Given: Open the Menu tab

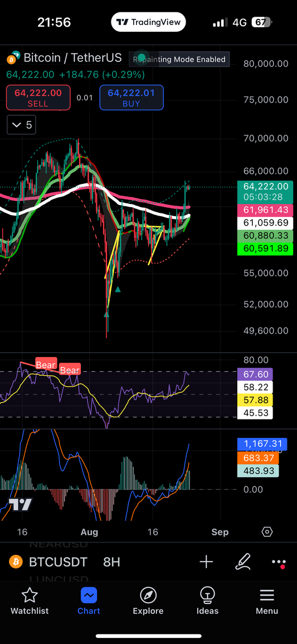Looking at the screenshot, I should (267, 601).
